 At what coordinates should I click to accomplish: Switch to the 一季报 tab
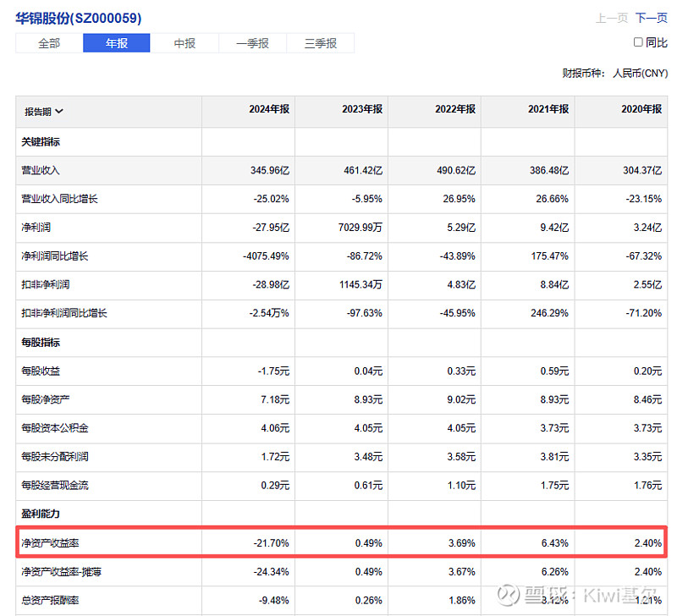[252, 43]
